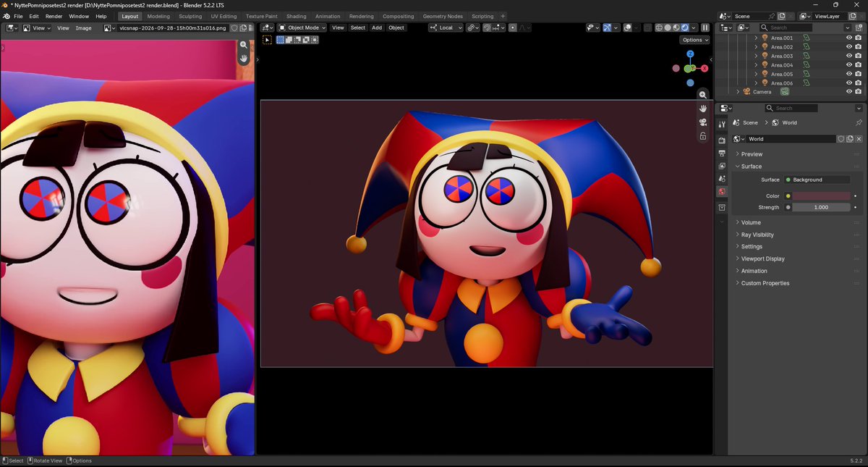Viewport: 868px width, 467px height.
Task: Select the Tool tab in Properties editor
Action: click(721, 124)
